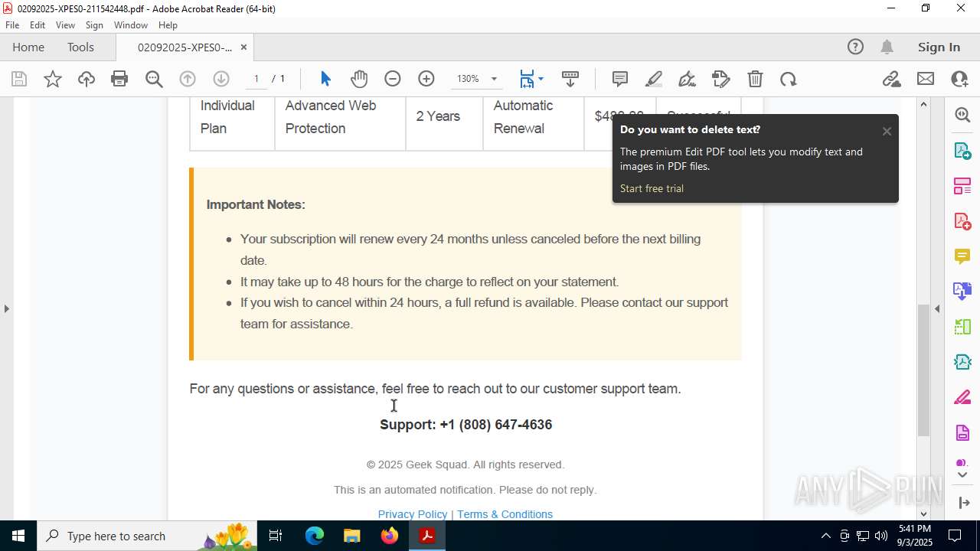Screen dimensions: 980x551
Task: Click Sign In button
Action: 939,47
